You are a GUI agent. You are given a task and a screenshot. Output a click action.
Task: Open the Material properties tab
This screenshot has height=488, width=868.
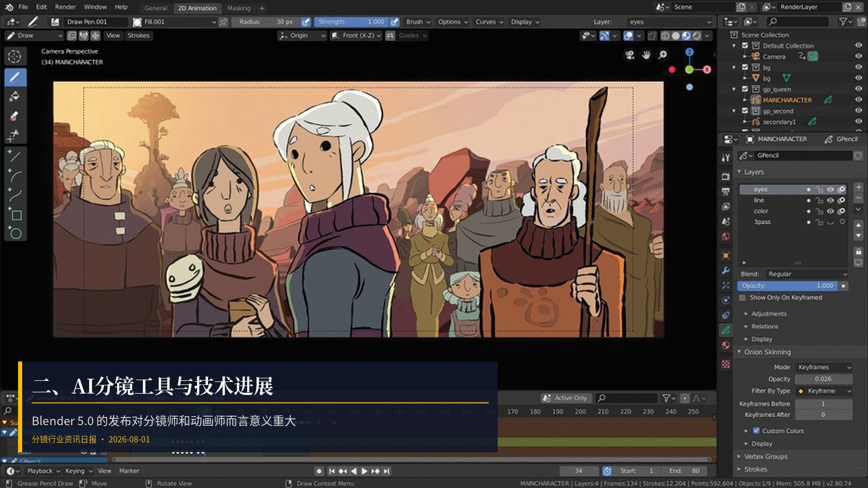coord(726,345)
